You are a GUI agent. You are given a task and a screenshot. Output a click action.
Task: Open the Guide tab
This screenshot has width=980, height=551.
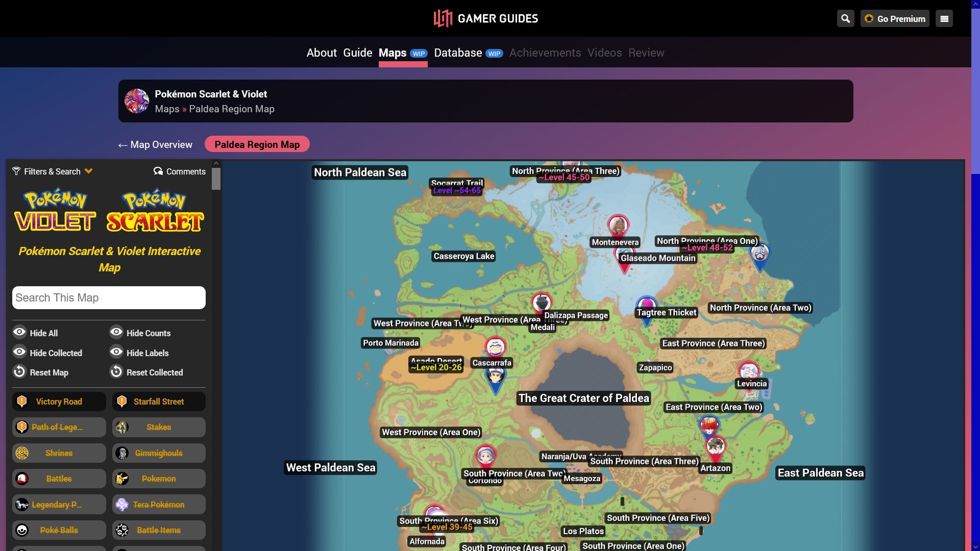357,53
